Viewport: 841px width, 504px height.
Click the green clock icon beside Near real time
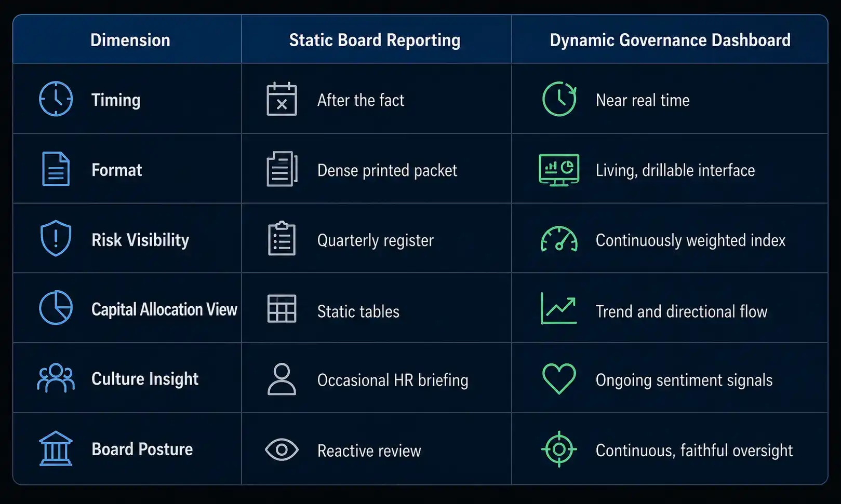[559, 99]
